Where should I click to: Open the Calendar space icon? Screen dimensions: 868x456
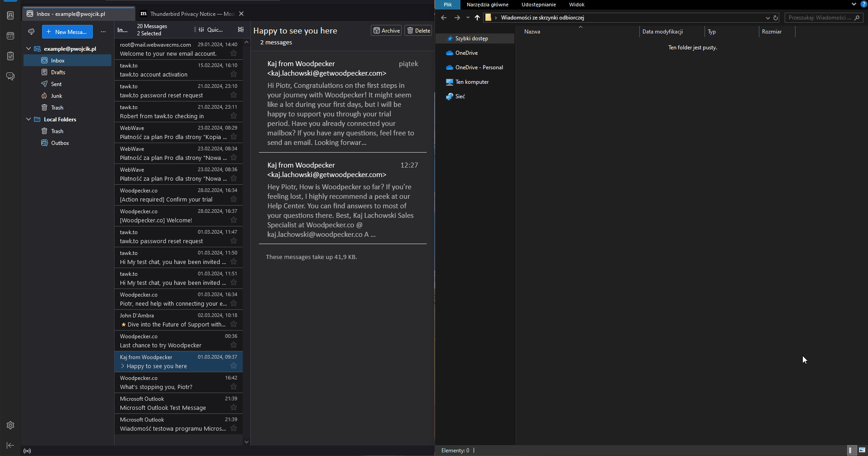pos(10,36)
